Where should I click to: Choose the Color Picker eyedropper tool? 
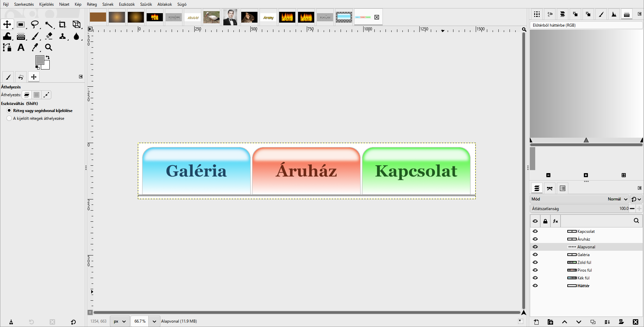[35, 48]
